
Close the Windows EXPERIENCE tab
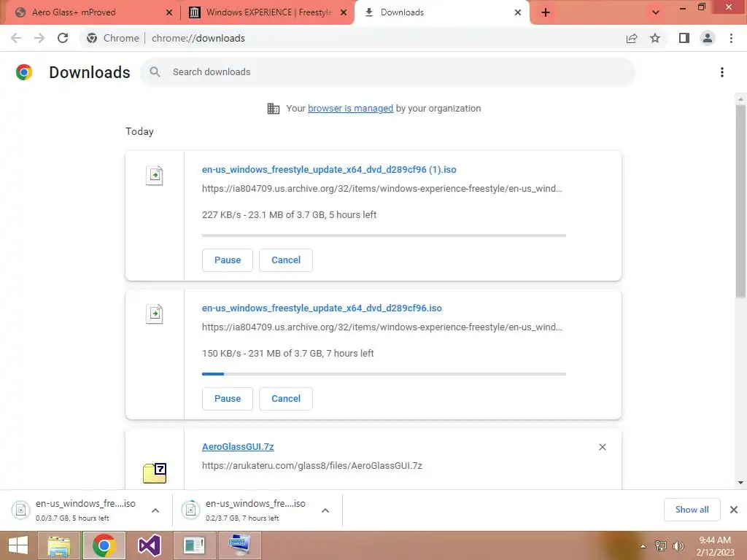pyautogui.click(x=344, y=12)
